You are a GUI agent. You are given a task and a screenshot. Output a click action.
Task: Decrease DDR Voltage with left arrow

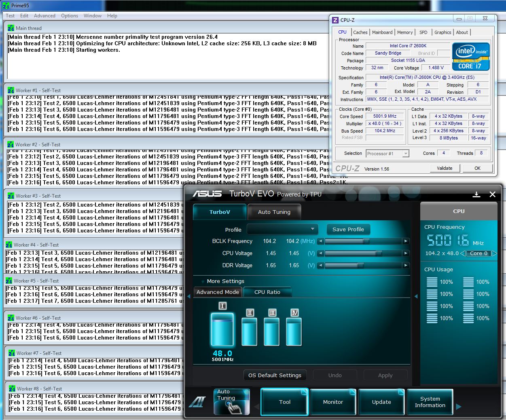click(x=320, y=265)
